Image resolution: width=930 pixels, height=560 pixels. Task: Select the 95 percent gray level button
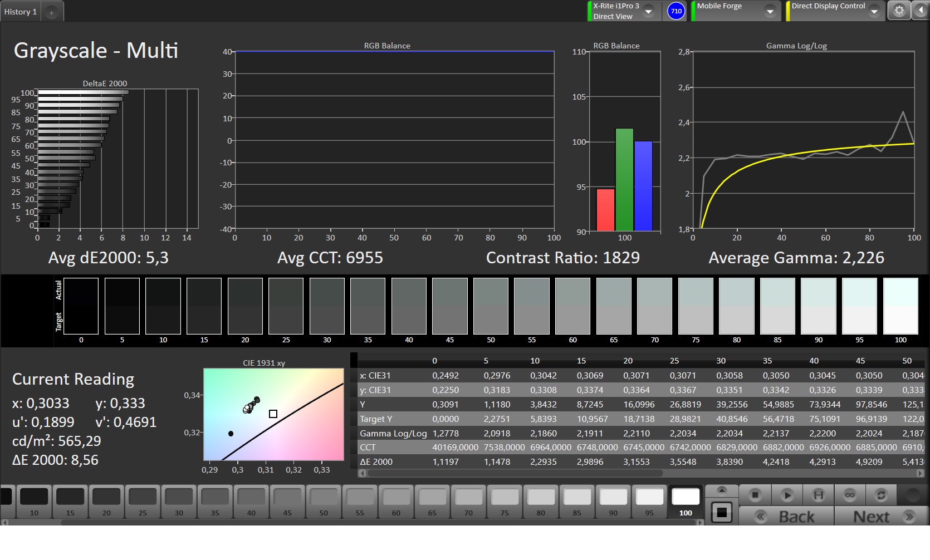[x=649, y=502]
